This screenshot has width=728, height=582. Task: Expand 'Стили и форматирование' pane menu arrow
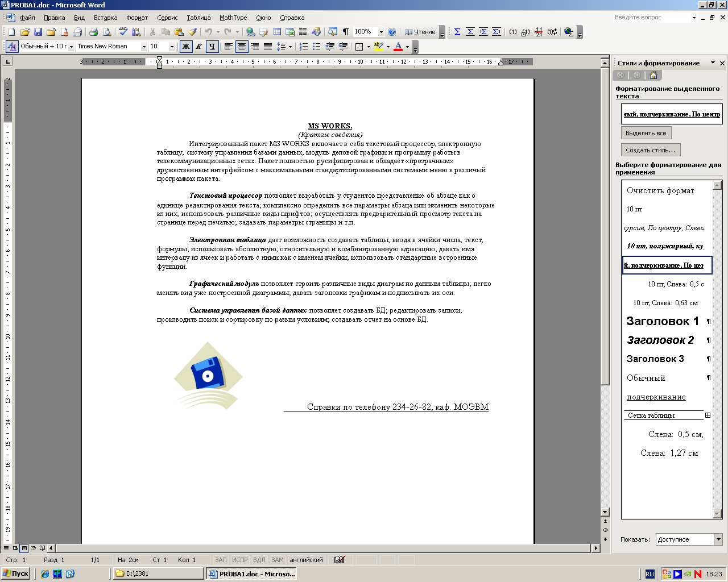[713, 63]
